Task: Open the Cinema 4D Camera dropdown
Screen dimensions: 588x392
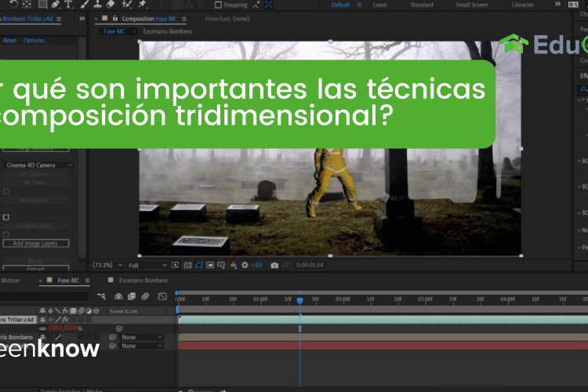Action: 38,165
